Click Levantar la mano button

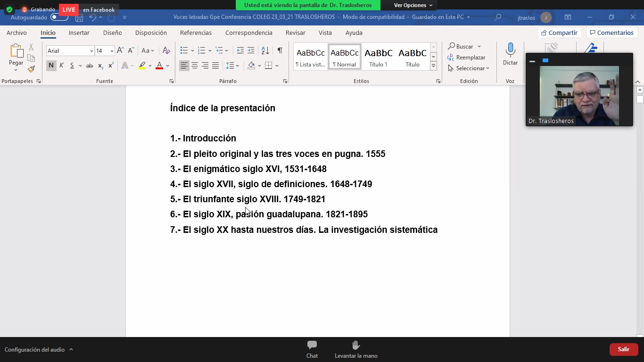coord(356,349)
